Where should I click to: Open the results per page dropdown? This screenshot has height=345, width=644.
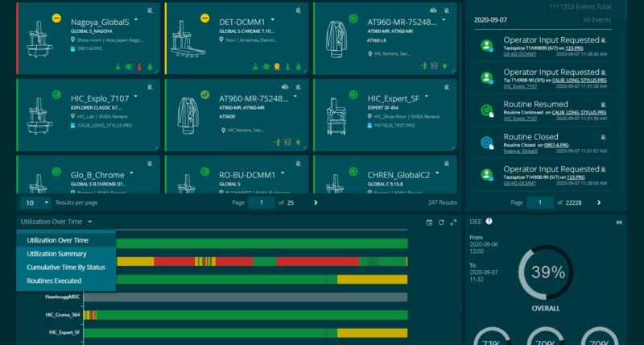coord(35,203)
